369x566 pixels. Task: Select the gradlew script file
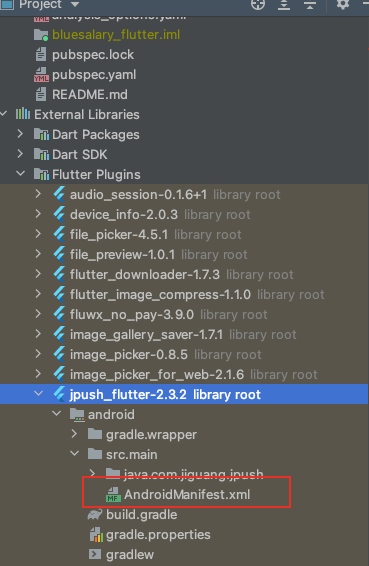click(130, 554)
